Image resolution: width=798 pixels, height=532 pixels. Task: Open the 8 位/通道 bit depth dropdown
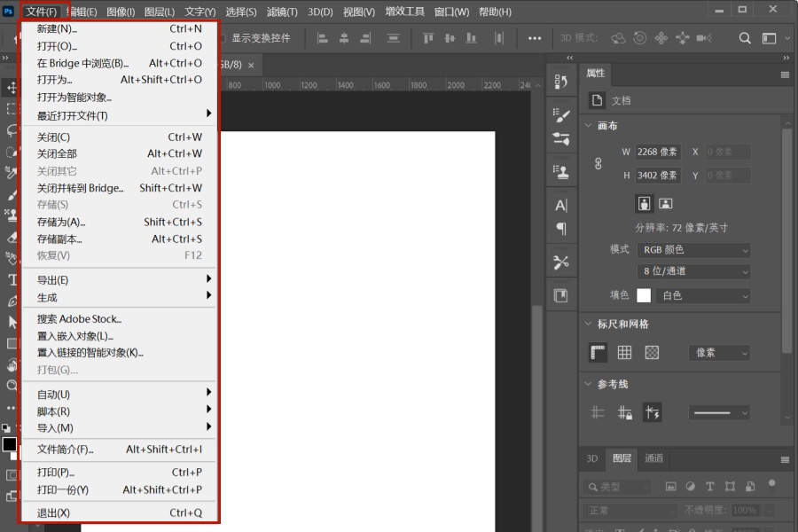[694, 271]
